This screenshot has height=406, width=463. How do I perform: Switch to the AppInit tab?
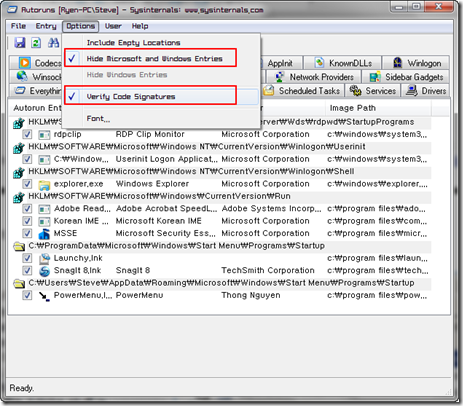tap(281, 63)
